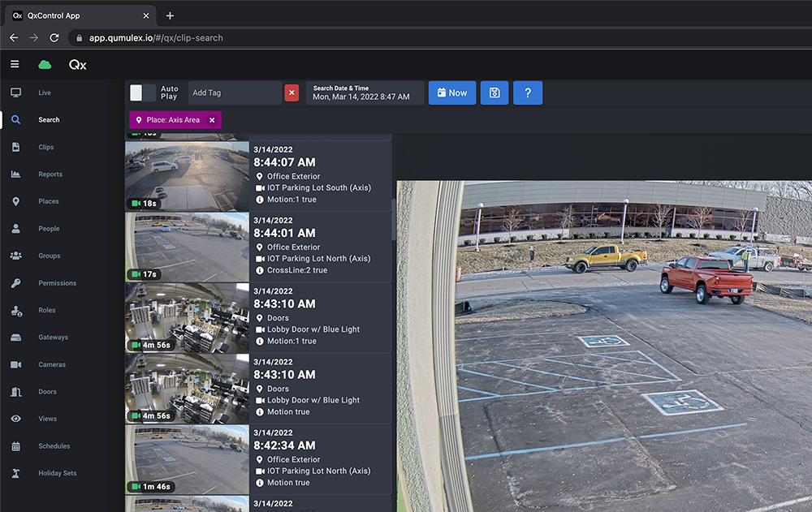
Task: Clear the tag with red X button
Action: coord(292,93)
